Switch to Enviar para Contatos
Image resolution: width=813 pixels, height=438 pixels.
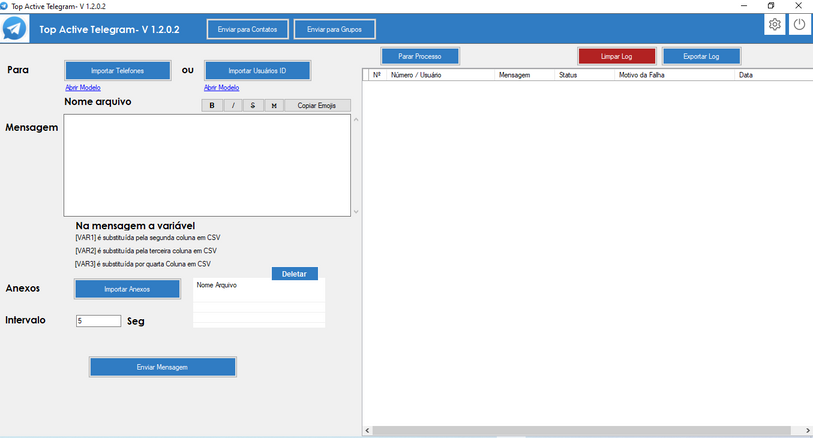pos(247,29)
